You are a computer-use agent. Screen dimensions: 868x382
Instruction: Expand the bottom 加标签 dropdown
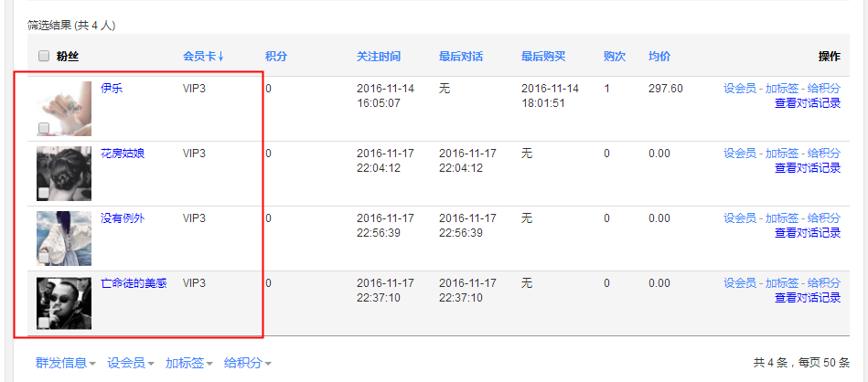point(188,363)
